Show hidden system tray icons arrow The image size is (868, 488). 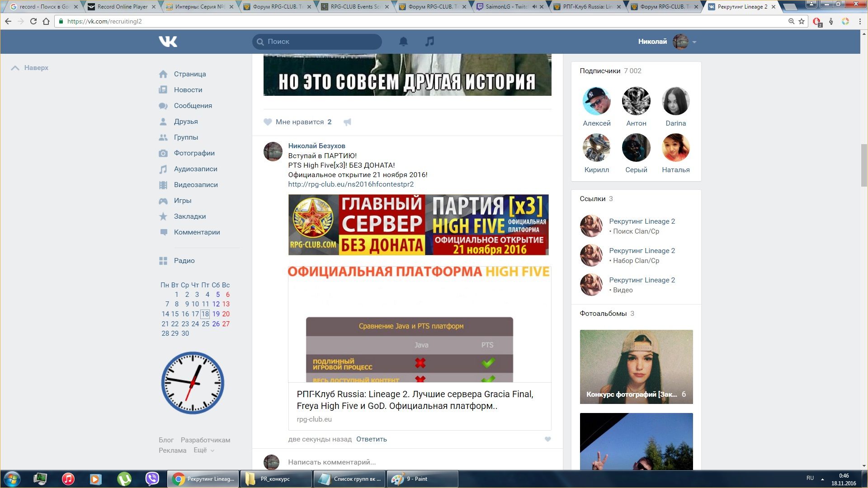tap(822, 479)
